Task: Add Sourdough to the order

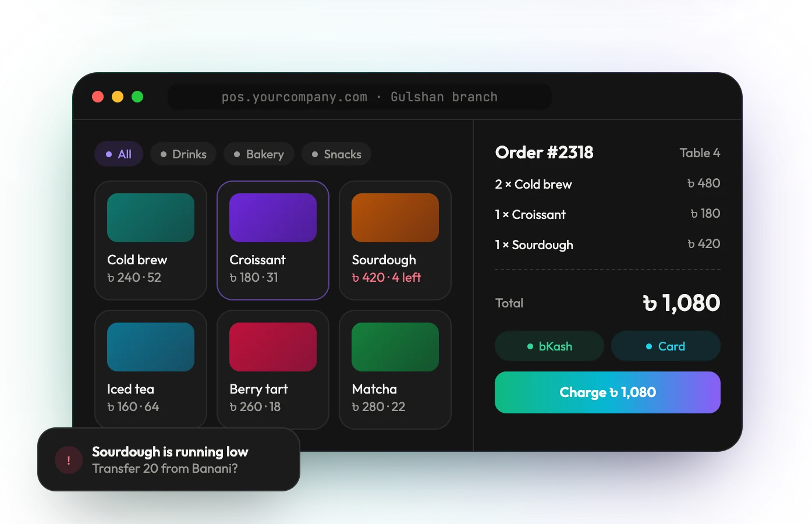Action: pyautogui.click(x=395, y=240)
